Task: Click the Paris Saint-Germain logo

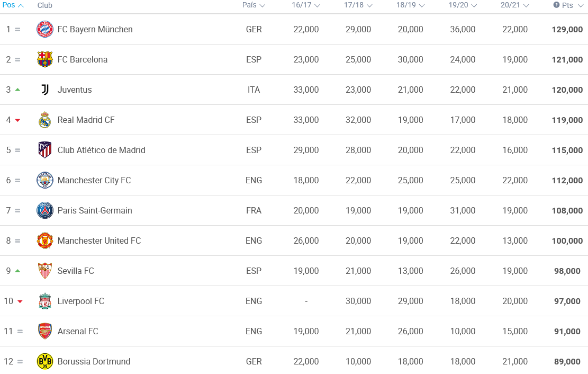Action: pos(45,210)
